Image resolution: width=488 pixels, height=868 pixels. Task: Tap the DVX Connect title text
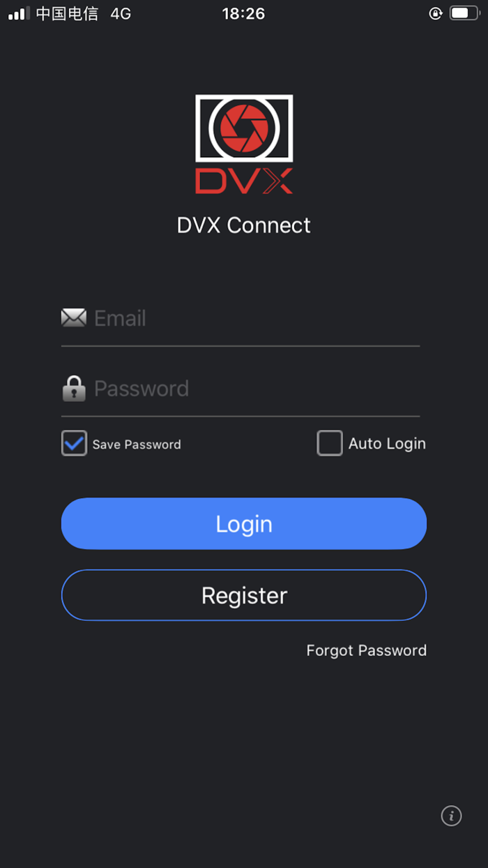coord(244,225)
